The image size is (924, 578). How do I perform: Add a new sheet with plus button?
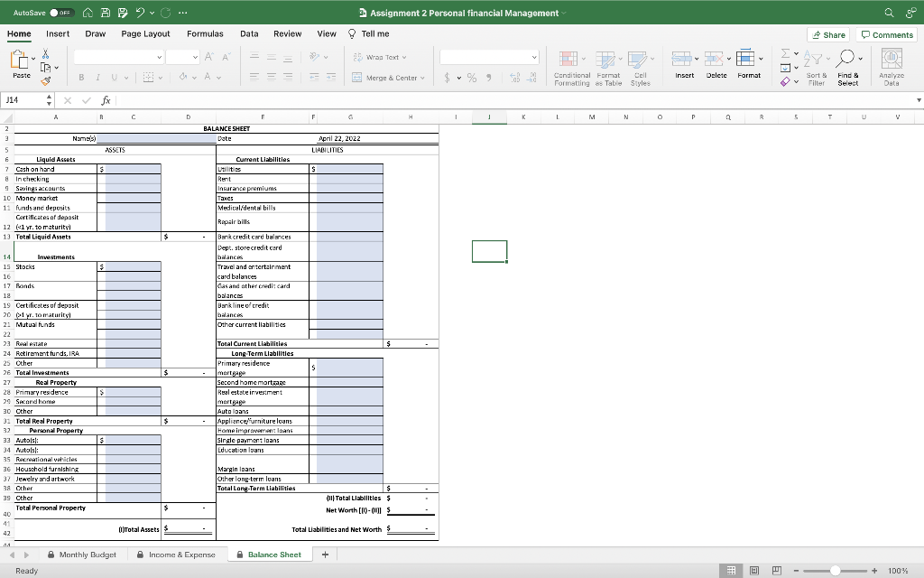pyautogui.click(x=325, y=555)
